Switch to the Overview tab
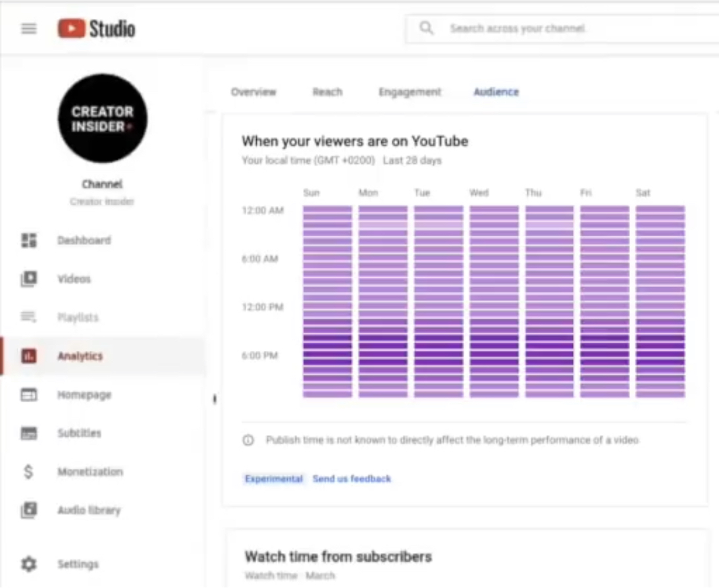The image size is (719, 588). (253, 92)
